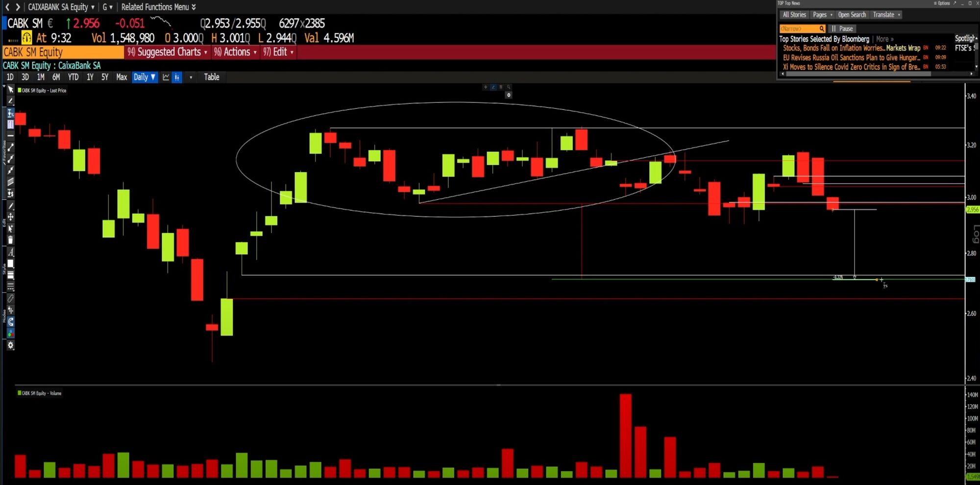Select the 3D time range
980x485 pixels.
(25, 77)
